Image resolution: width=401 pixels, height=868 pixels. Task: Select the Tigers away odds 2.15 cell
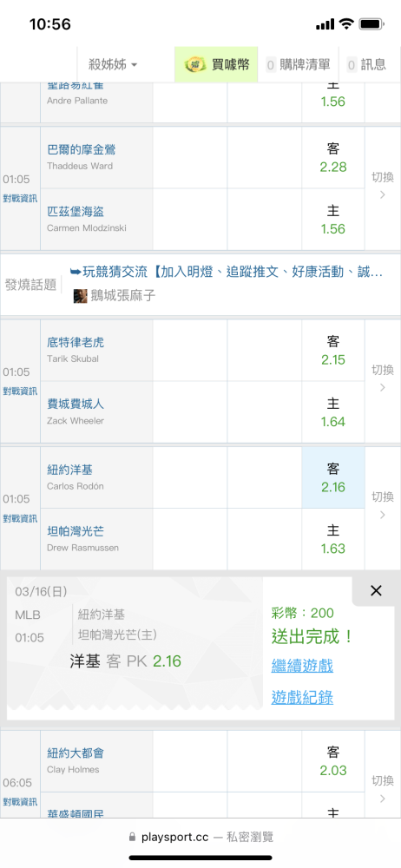(333, 351)
